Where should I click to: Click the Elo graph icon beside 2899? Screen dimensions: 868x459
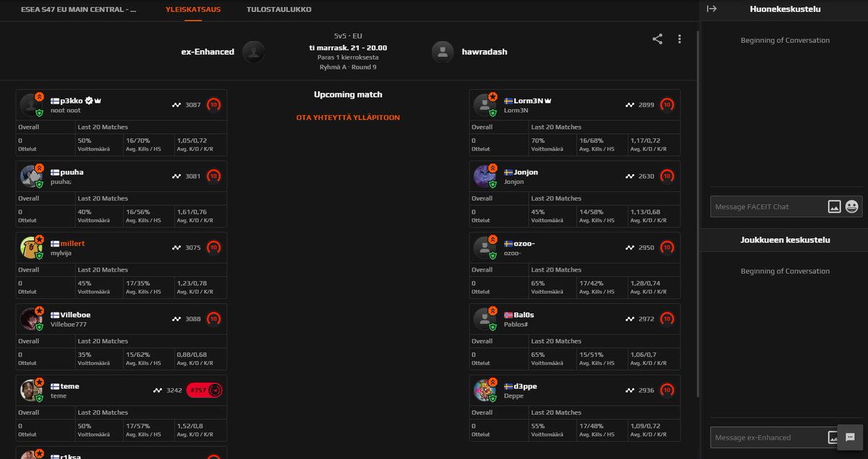click(629, 105)
